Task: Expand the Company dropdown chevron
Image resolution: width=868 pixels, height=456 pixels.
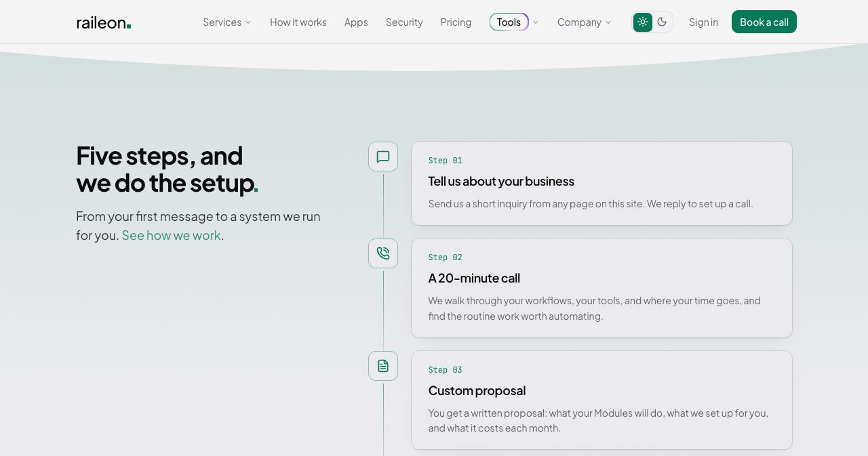Action: point(608,22)
